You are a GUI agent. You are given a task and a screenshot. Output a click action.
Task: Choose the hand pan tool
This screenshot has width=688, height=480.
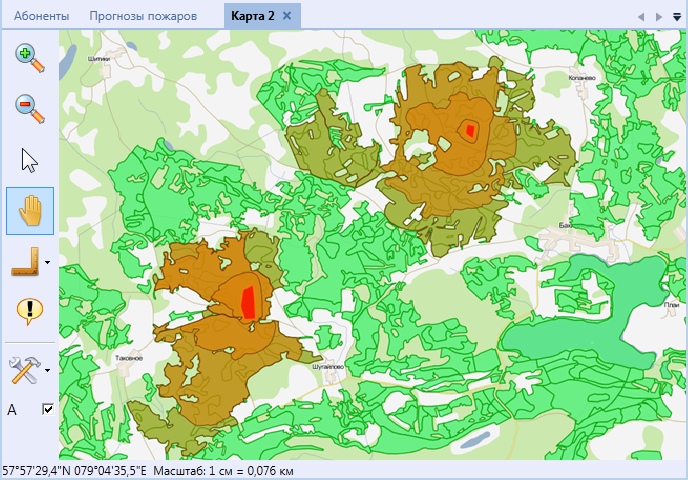pyautogui.click(x=30, y=211)
